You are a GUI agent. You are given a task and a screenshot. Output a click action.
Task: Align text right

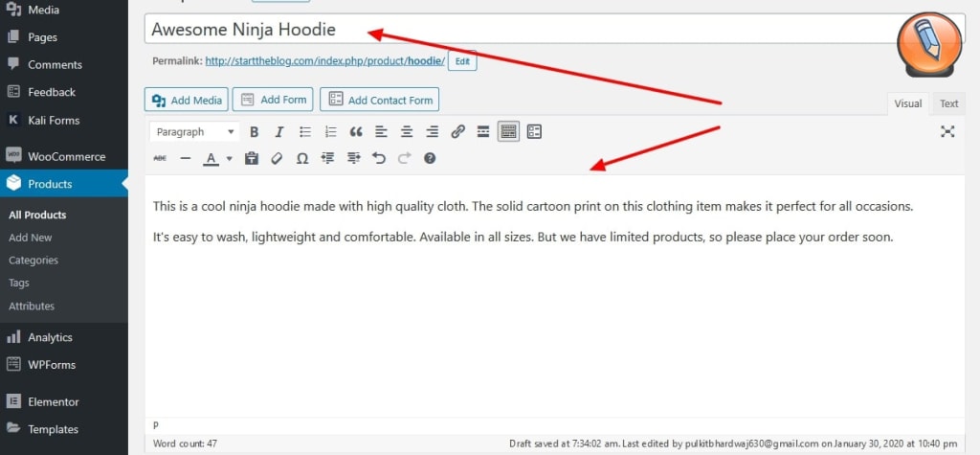pyautogui.click(x=433, y=132)
